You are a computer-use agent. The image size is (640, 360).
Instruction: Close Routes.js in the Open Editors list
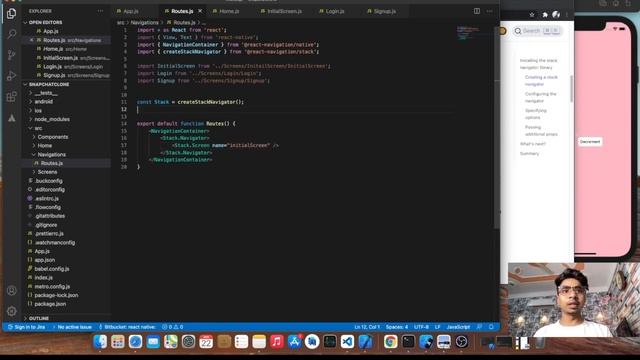(32, 40)
